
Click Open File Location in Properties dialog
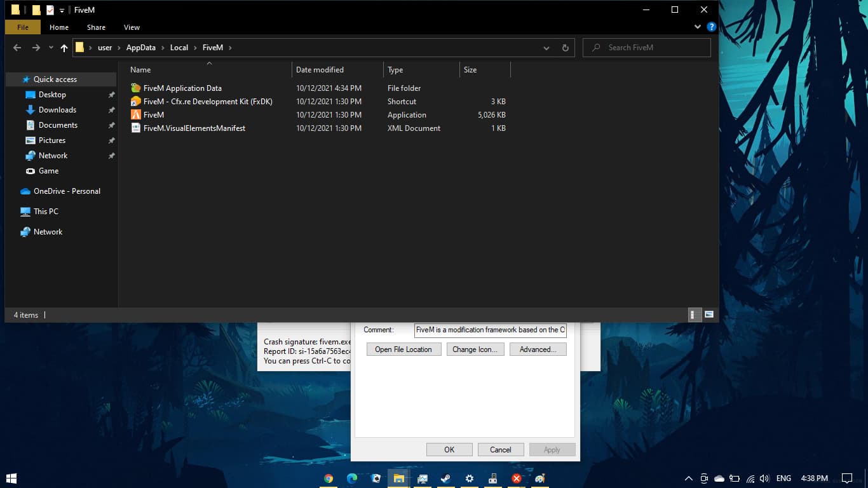point(403,349)
